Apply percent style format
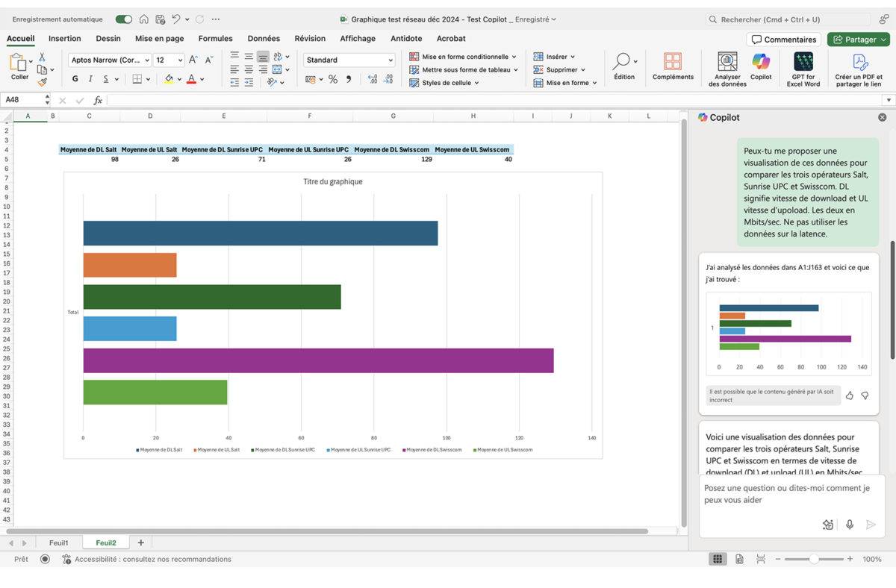896x588 pixels. point(333,79)
